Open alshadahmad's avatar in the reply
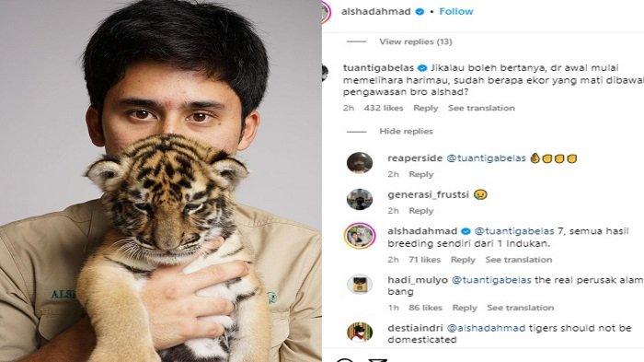The height and width of the screenshot is (362, 644). pyautogui.click(x=360, y=236)
